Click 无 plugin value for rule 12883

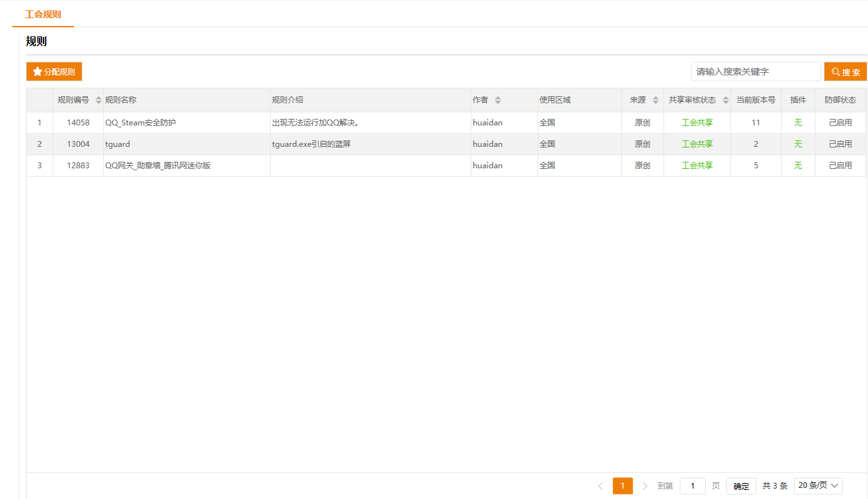pos(798,166)
